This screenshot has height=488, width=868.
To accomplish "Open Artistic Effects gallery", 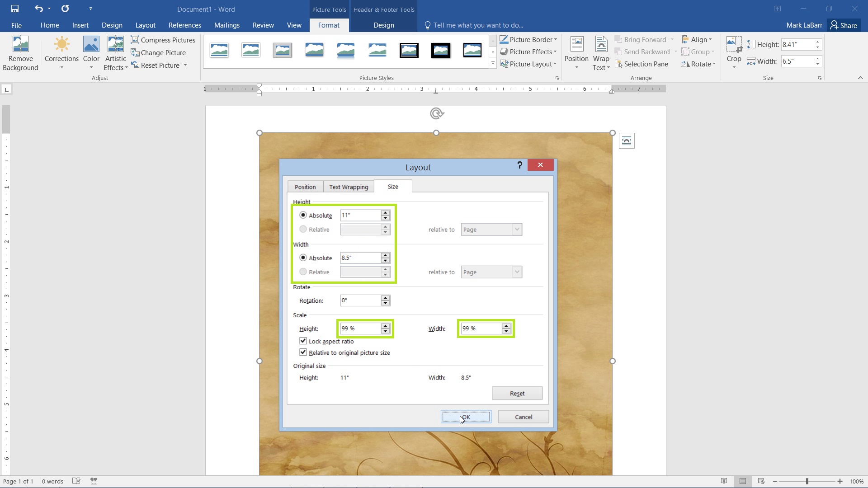I will (x=116, y=54).
